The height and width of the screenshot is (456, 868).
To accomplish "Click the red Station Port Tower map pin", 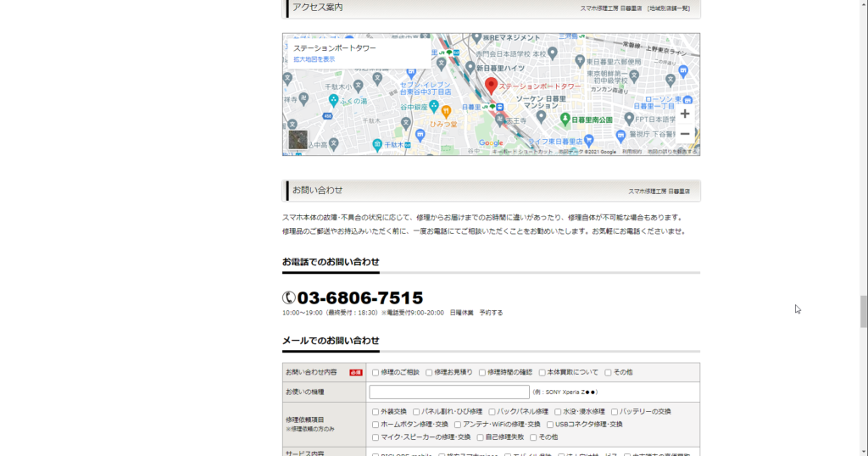I will coord(491,86).
